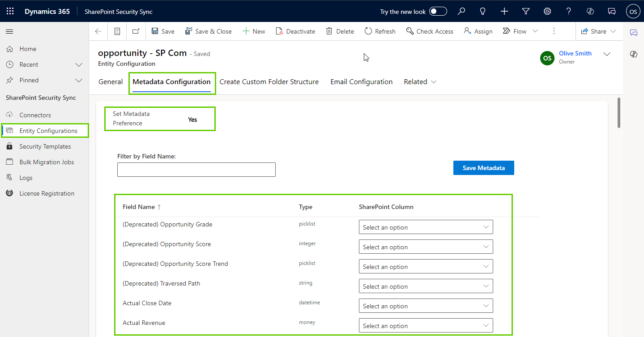Image resolution: width=644 pixels, height=337 pixels.
Task: Click the plus quick create icon
Action: point(504,11)
